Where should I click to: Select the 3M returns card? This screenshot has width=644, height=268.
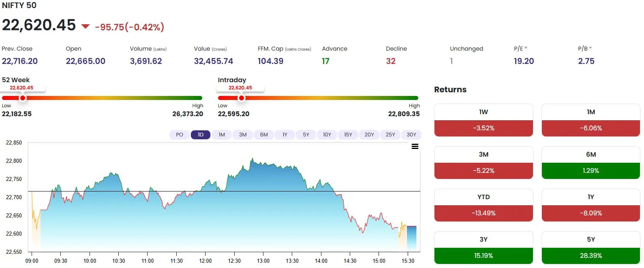point(484,163)
